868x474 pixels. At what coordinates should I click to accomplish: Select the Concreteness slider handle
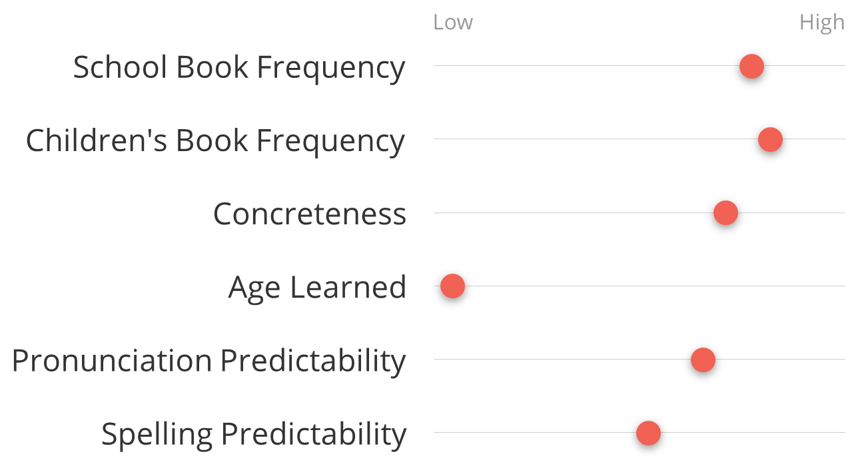click(x=725, y=213)
